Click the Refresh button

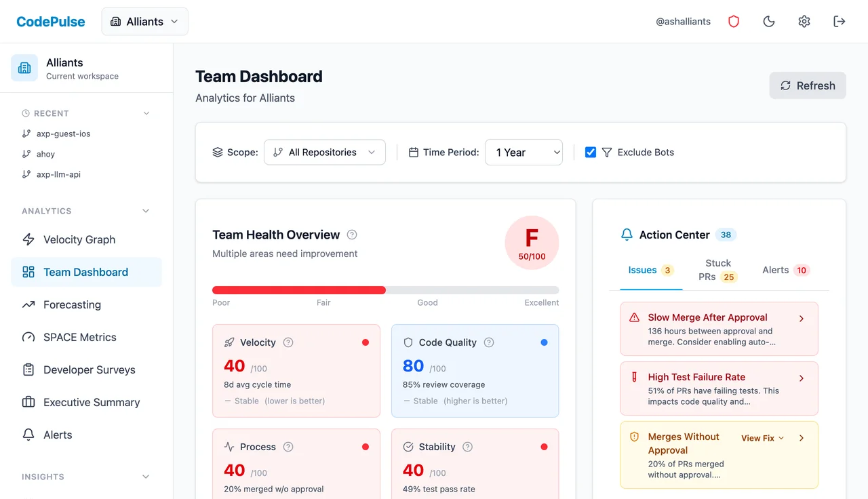808,85
